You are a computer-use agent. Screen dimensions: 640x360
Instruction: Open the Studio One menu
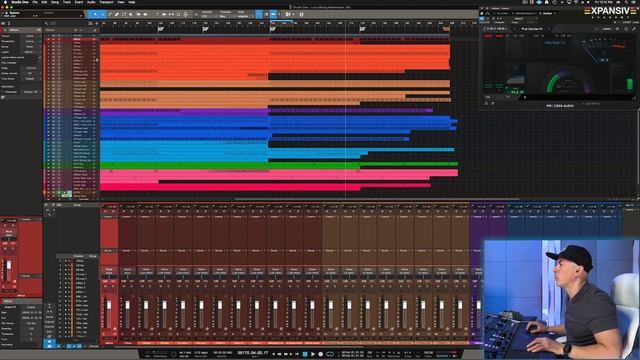20,2
